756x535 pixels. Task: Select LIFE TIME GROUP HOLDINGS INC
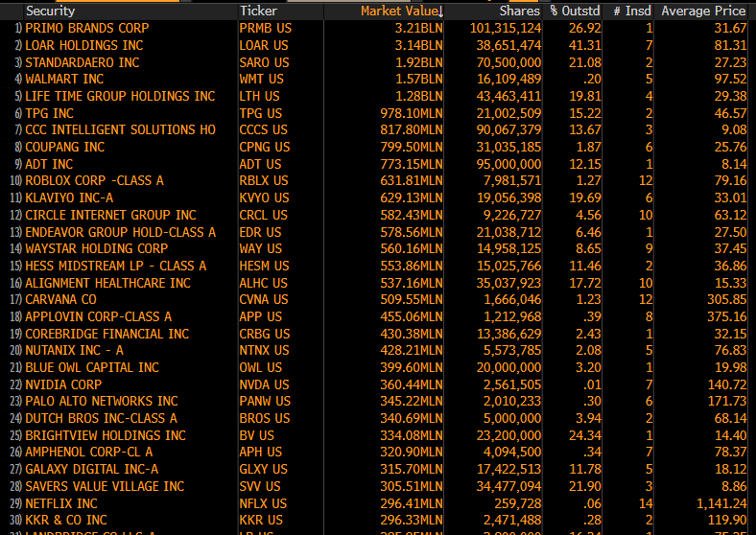click(120, 96)
